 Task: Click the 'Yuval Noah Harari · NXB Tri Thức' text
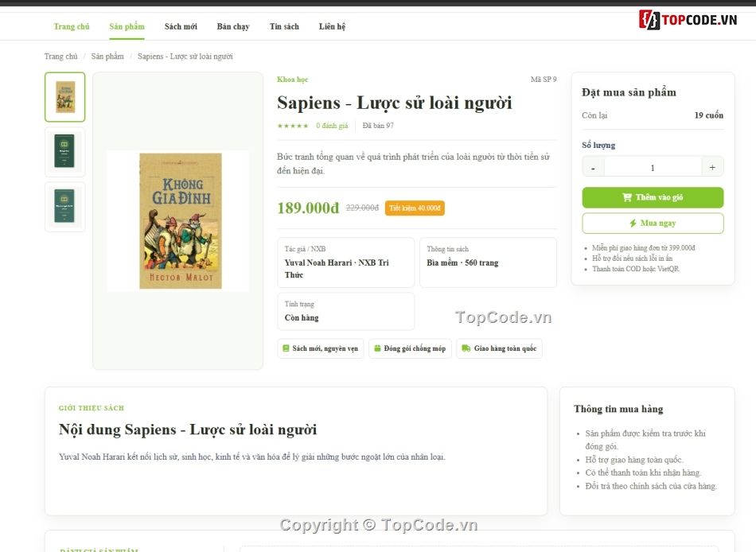tap(337, 269)
